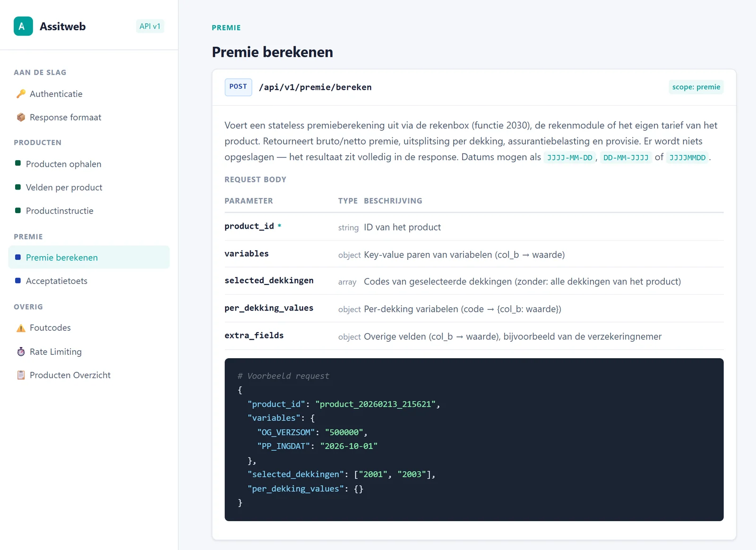
Task: Click the "OG_VERZSOM" key in code
Action: tap(286, 432)
